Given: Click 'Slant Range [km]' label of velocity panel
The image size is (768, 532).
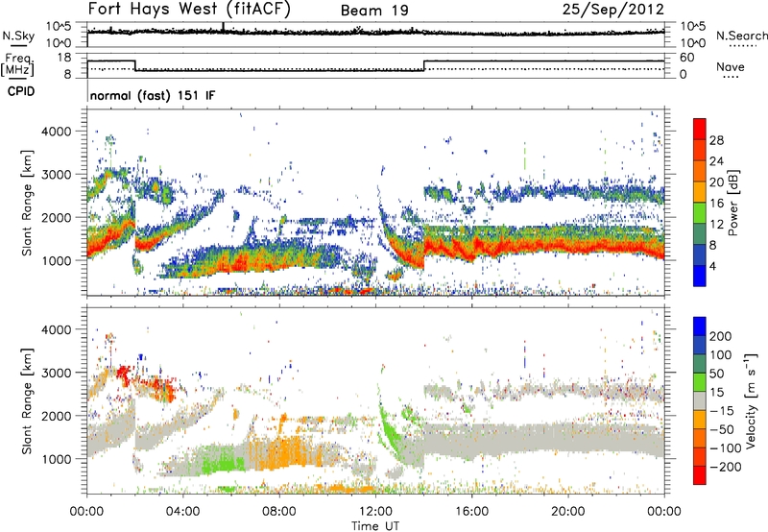Looking at the screenshot, I should click(27, 400).
